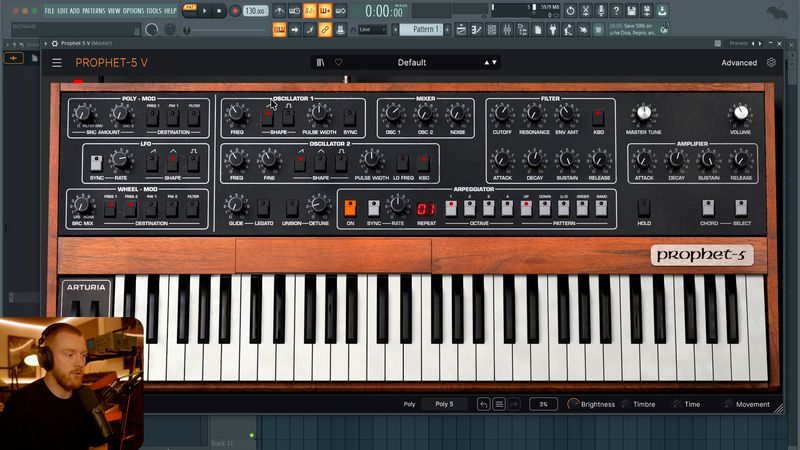The height and width of the screenshot is (450, 800).
Task: Toggle the HOLD switch
Action: (644, 208)
